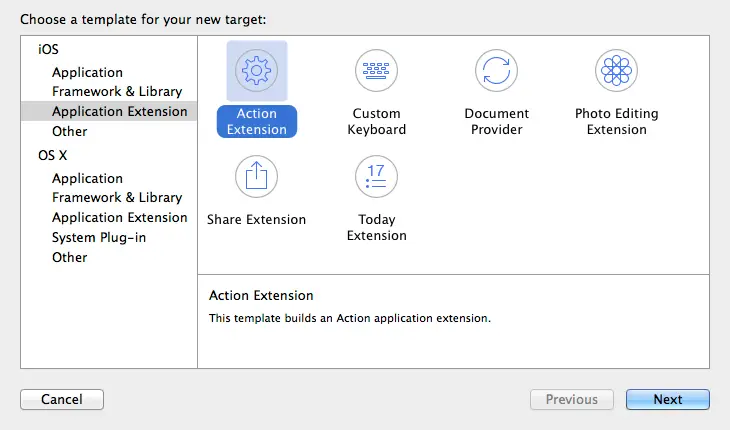Click the Custom Keyboard label text
The height and width of the screenshot is (430, 730).
click(x=377, y=121)
